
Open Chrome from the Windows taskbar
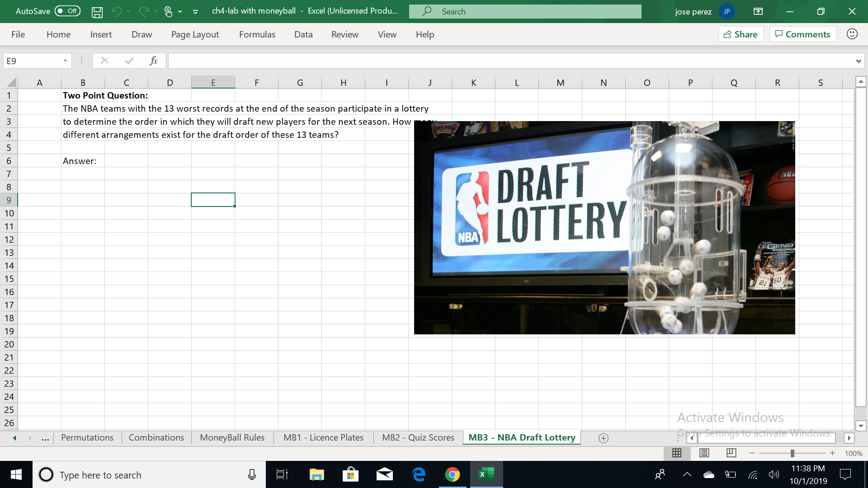(452, 474)
